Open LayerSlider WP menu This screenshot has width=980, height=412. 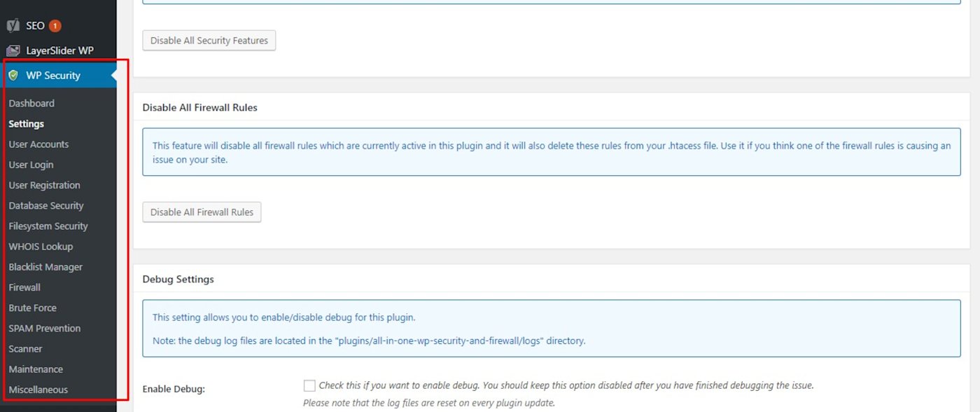tap(58, 50)
